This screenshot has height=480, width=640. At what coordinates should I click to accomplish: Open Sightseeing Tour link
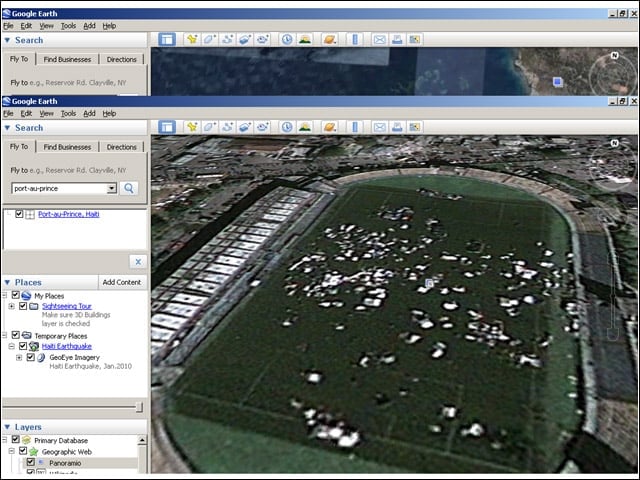click(67, 306)
